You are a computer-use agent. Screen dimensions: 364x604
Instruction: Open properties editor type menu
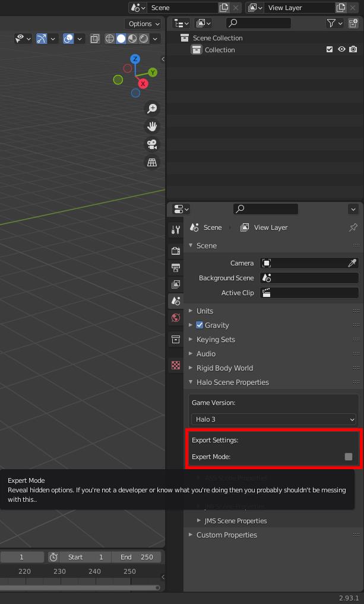(x=182, y=209)
